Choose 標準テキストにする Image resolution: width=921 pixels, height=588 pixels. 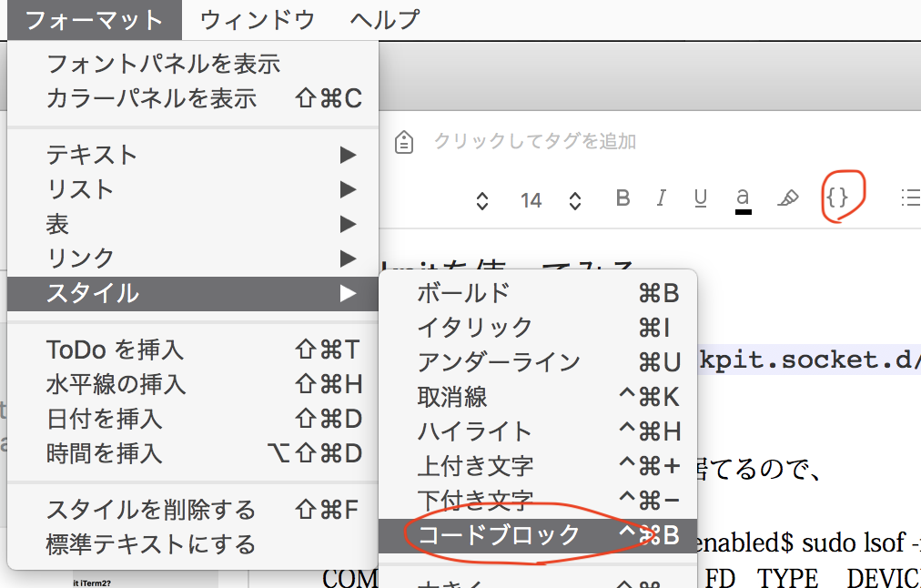193,544
